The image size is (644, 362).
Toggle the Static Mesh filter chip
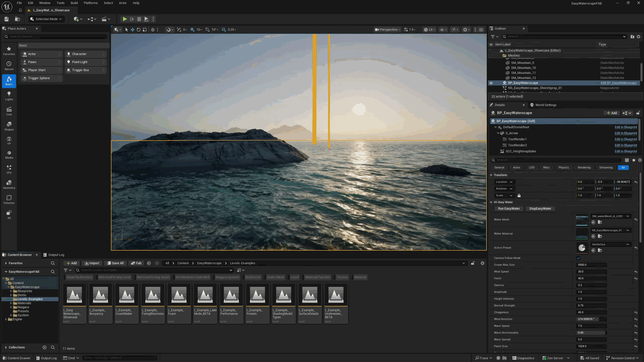click(276, 277)
